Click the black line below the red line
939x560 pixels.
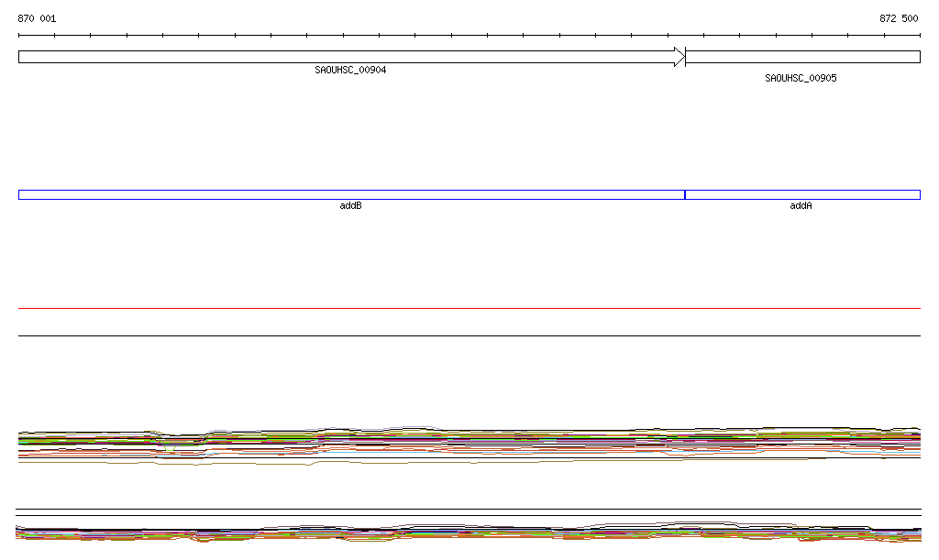click(x=469, y=335)
